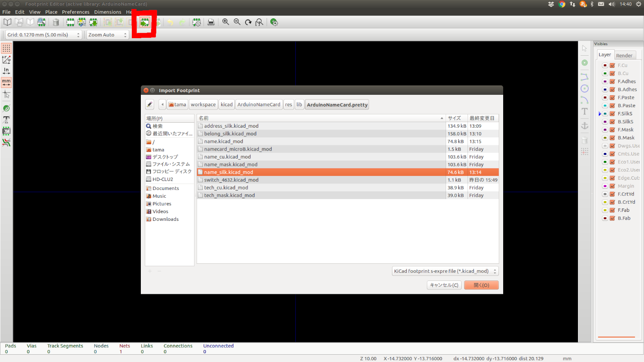The width and height of the screenshot is (644, 362).
Task: Toggle B.Mask layer visibility checkbox
Action: point(612,138)
